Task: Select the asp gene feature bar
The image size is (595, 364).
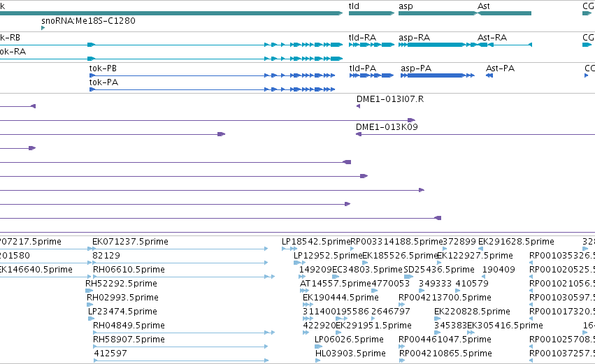Action: pos(438,13)
